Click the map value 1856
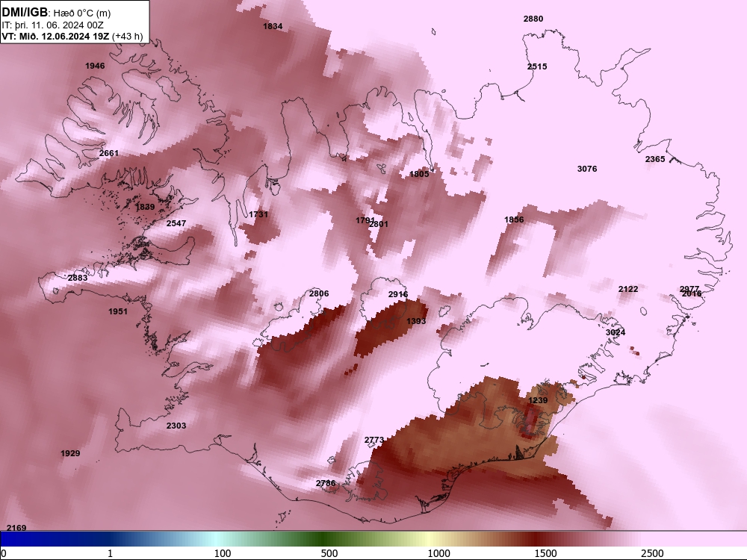This screenshot has width=747, height=560. 514,220
